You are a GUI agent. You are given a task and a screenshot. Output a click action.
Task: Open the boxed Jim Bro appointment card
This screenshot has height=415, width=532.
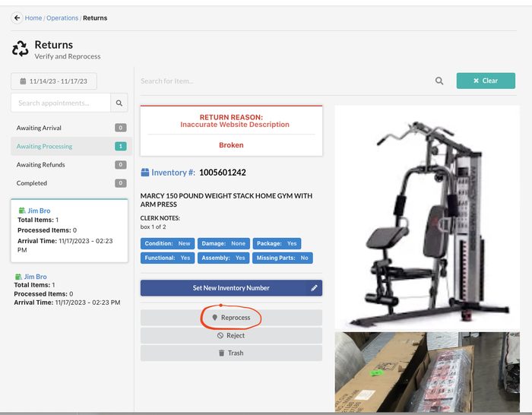click(x=70, y=230)
